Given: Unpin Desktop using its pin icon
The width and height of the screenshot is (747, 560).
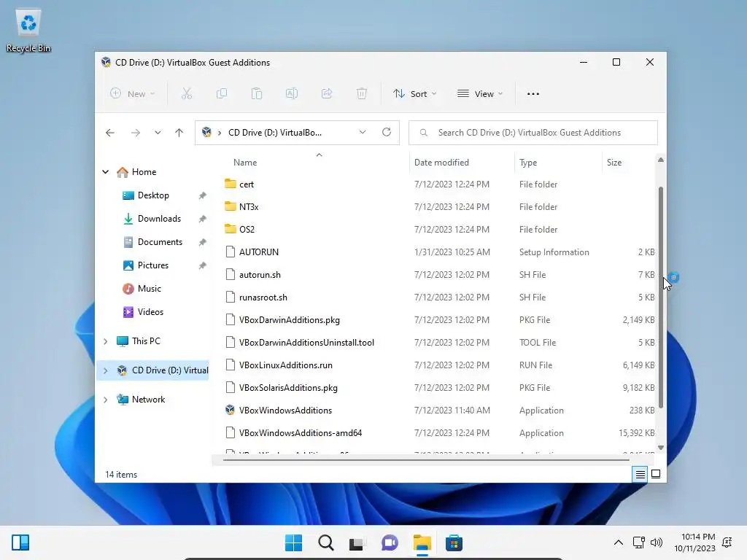Looking at the screenshot, I should (x=203, y=195).
